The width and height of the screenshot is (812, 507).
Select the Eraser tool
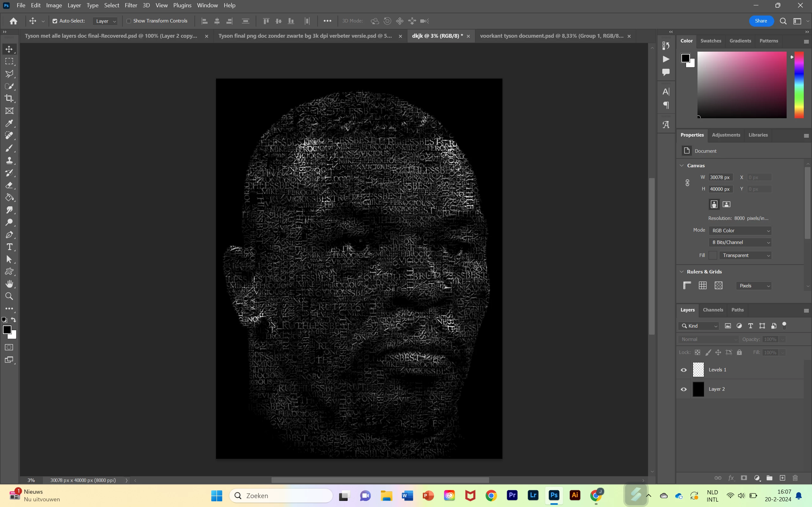pos(9,185)
